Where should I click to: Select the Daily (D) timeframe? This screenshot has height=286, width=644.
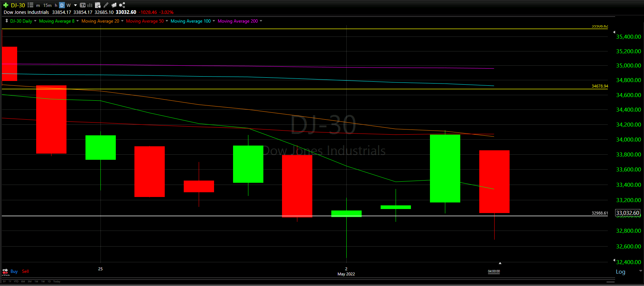pyautogui.click(x=62, y=5)
